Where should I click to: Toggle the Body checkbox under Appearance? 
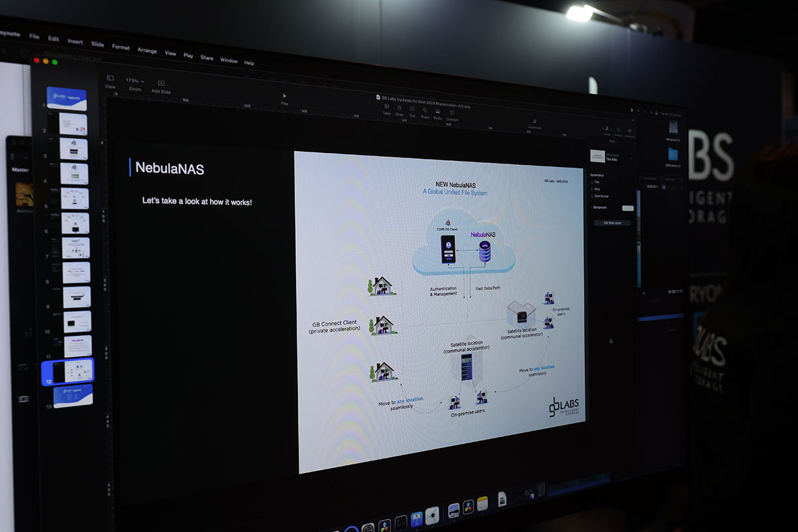(593, 188)
